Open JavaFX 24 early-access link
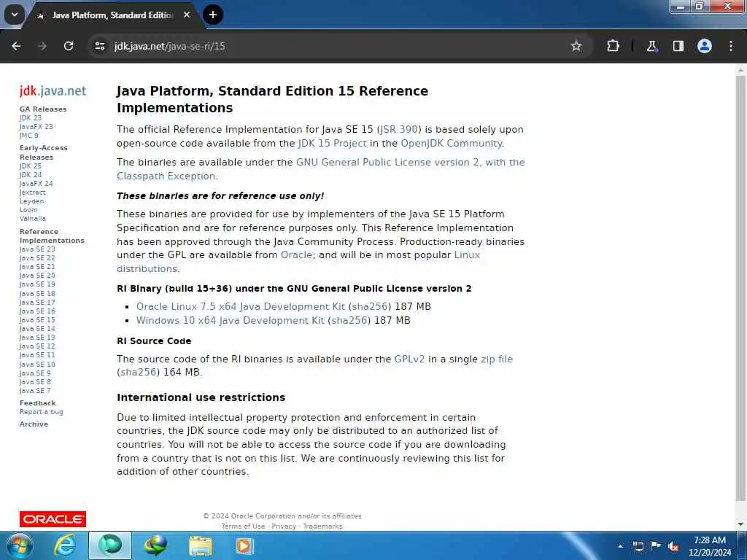 (x=36, y=183)
